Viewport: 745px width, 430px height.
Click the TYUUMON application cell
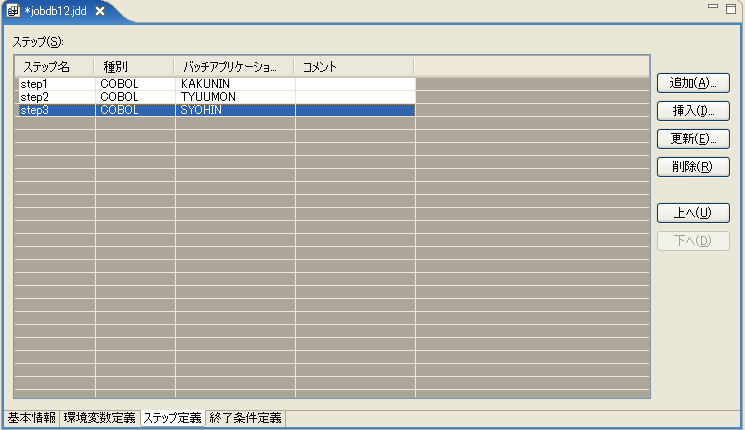(236, 97)
